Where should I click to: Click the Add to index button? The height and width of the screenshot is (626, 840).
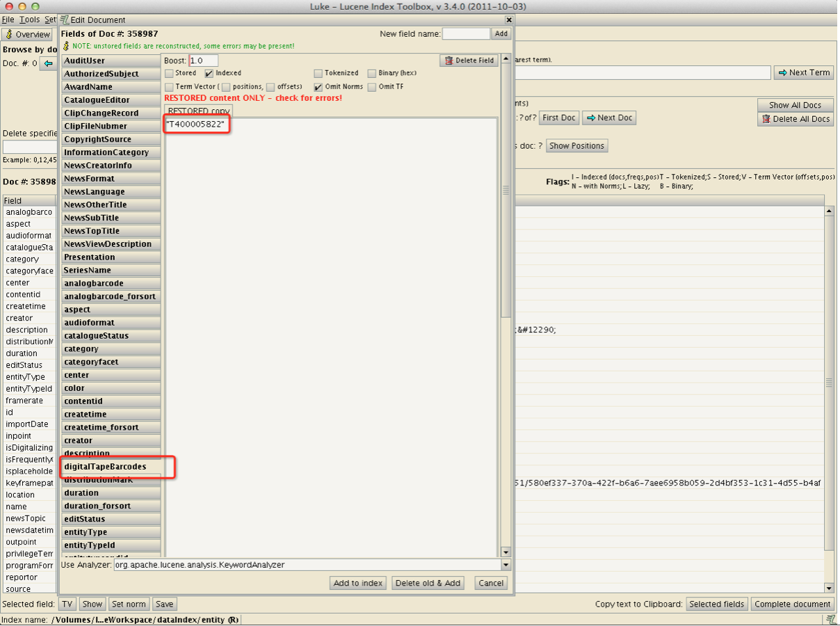(x=357, y=583)
